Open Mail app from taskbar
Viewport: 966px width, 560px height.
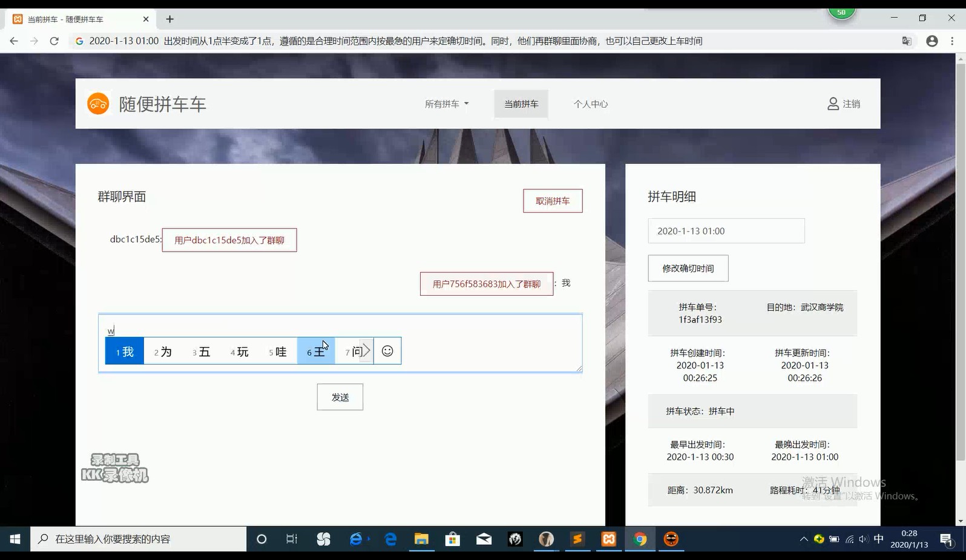pos(484,539)
